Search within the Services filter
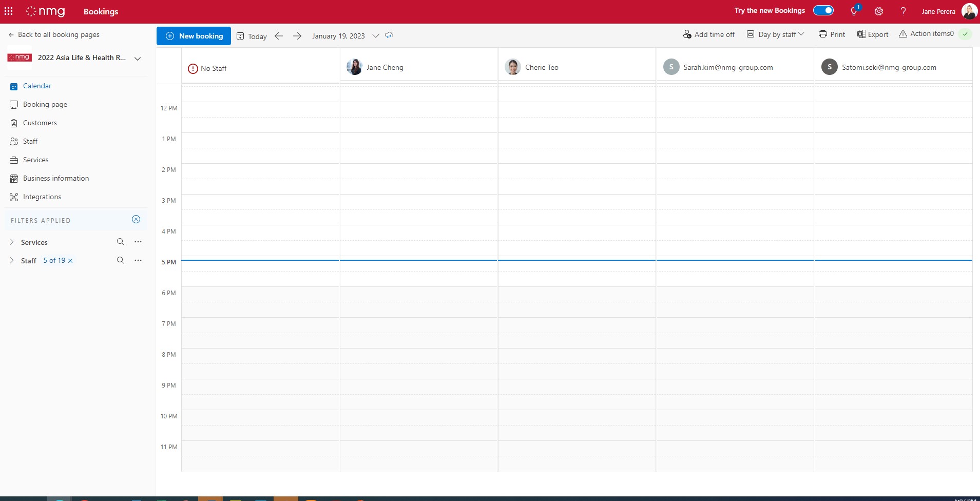The height and width of the screenshot is (501, 980). pos(120,241)
